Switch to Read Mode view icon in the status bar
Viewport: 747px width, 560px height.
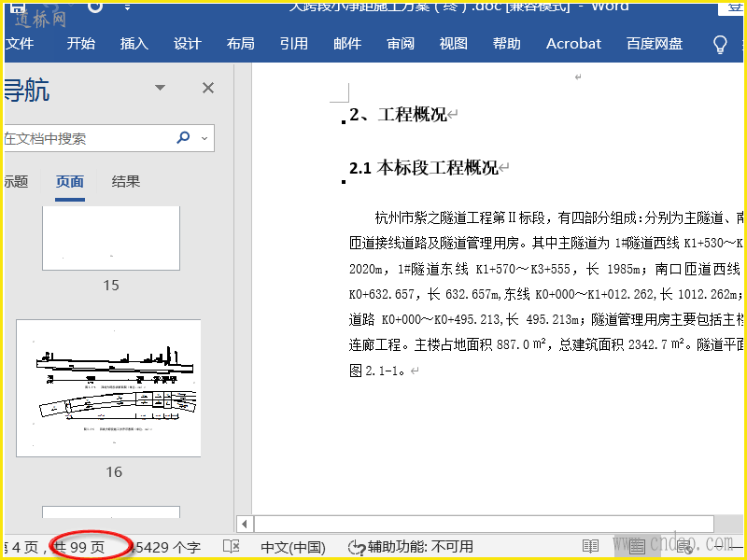pyautogui.click(x=591, y=547)
